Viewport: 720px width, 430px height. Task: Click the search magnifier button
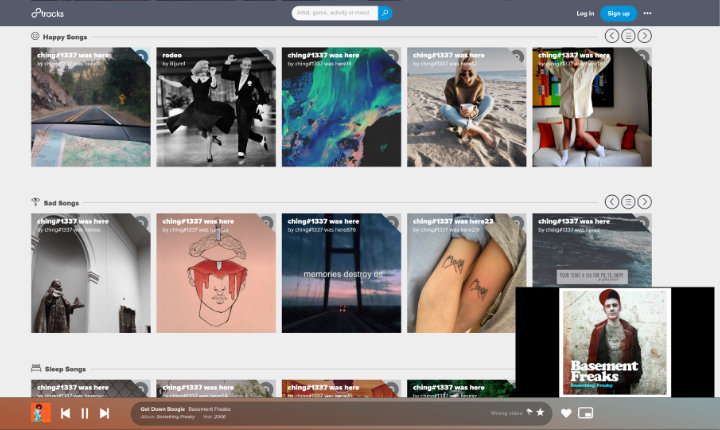point(385,13)
